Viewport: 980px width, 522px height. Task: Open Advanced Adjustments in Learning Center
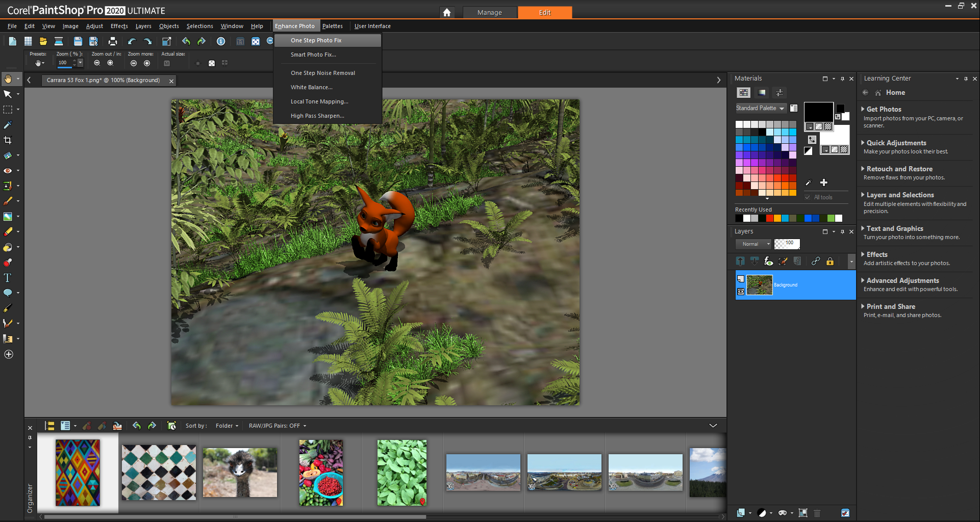coord(902,280)
